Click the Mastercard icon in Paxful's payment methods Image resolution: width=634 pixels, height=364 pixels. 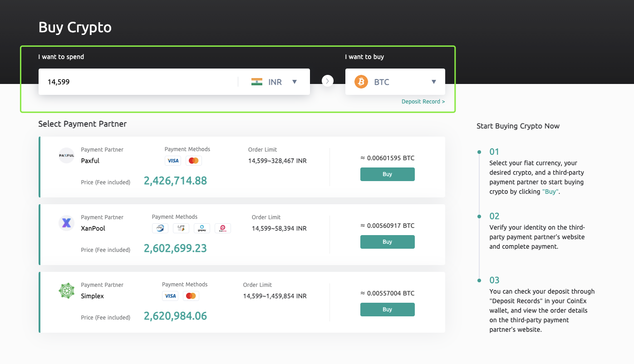[194, 161]
